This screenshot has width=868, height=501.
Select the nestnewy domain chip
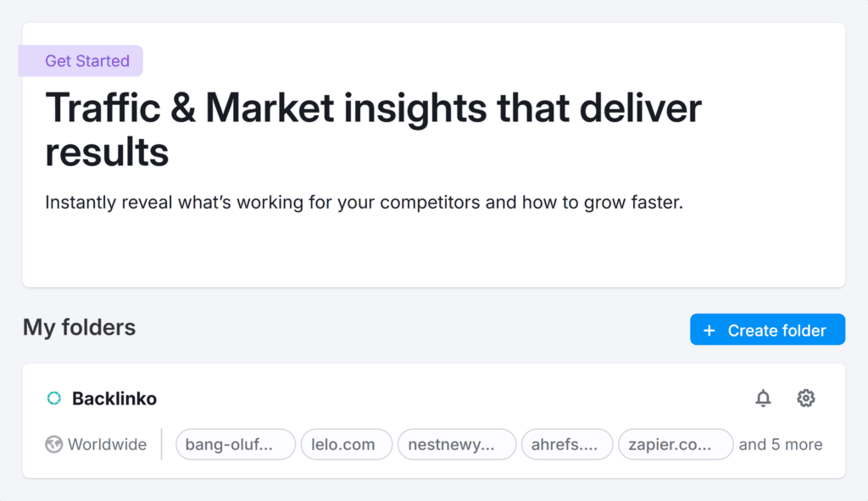tap(456, 443)
